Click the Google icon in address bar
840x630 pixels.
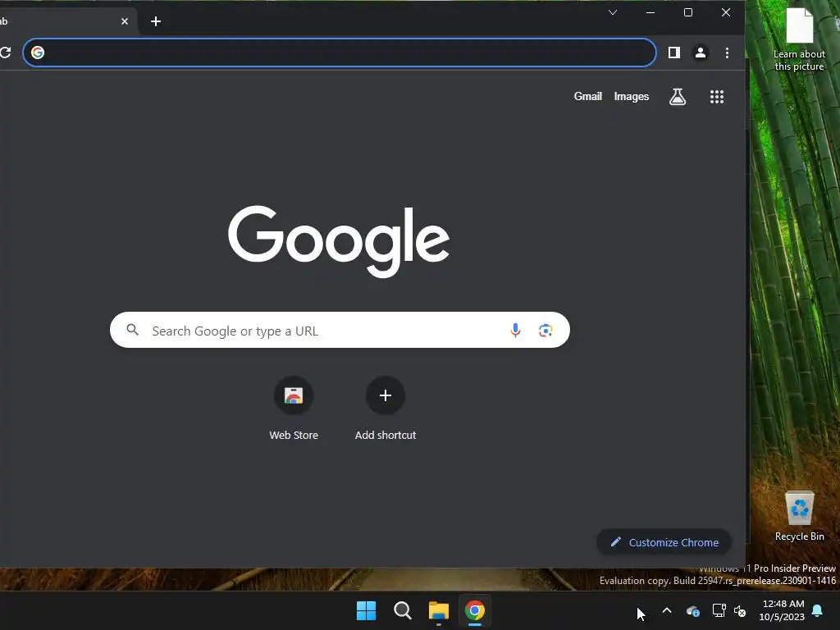coord(38,52)
